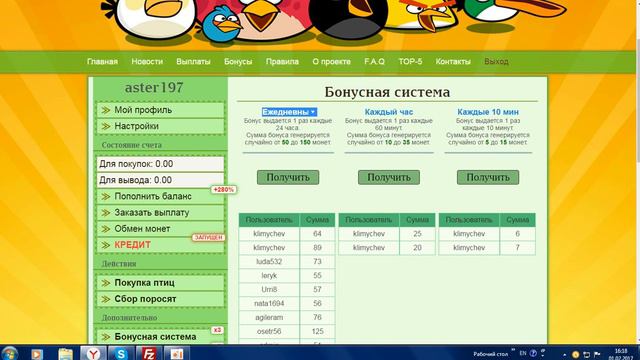Click the help icon in system tray

(x=533, y=353)
